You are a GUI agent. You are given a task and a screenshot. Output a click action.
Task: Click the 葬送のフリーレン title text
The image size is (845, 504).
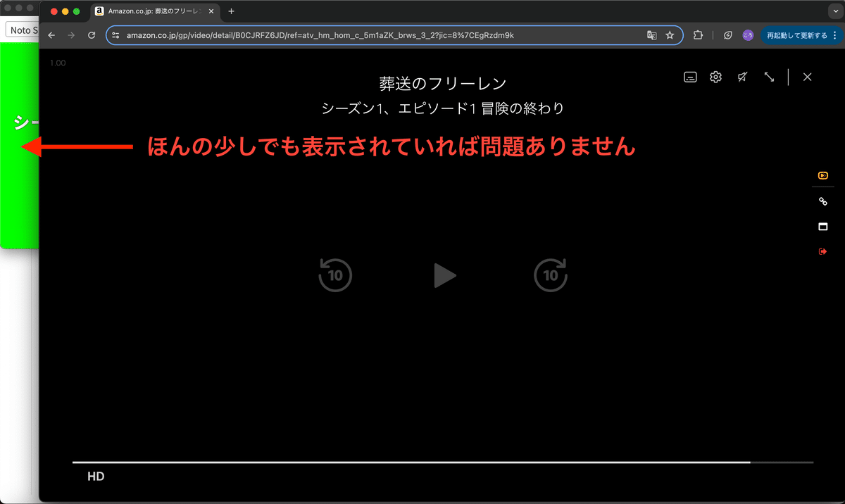click(x=443, y=83)
